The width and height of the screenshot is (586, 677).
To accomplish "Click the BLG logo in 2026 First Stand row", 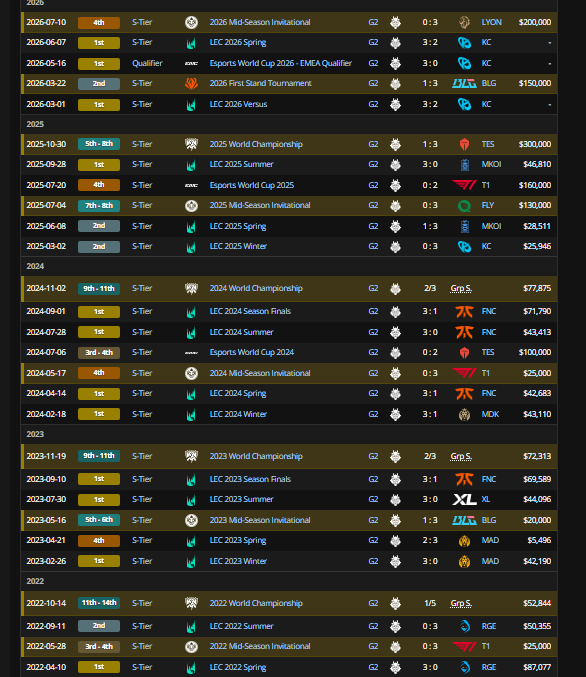I will pos(464,83).
